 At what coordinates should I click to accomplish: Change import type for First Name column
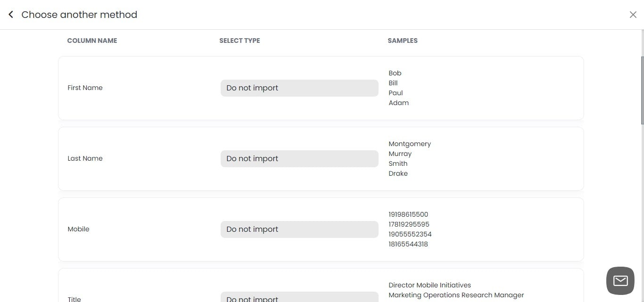(x=299, y=88)
